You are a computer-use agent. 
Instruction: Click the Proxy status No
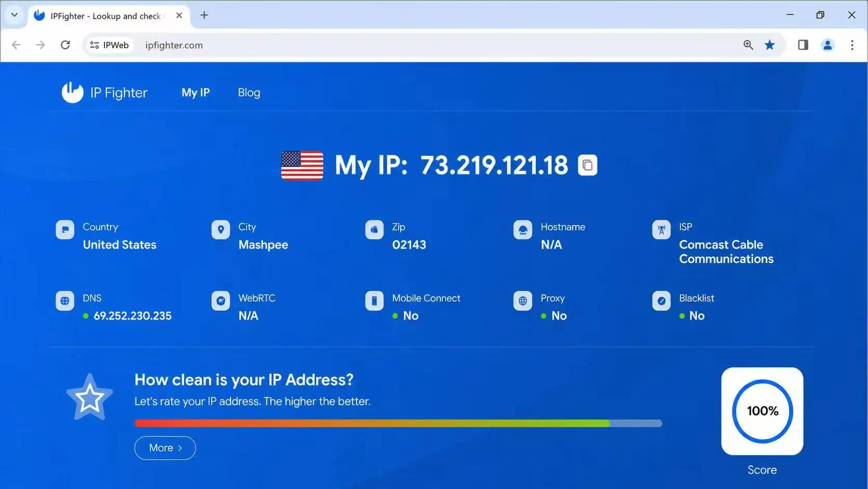(x=559, y=316)
